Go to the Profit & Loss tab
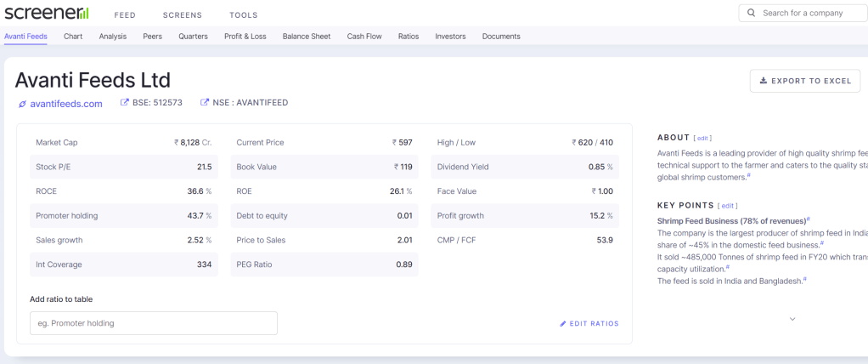Screen dimensions: 868x364 245,37
